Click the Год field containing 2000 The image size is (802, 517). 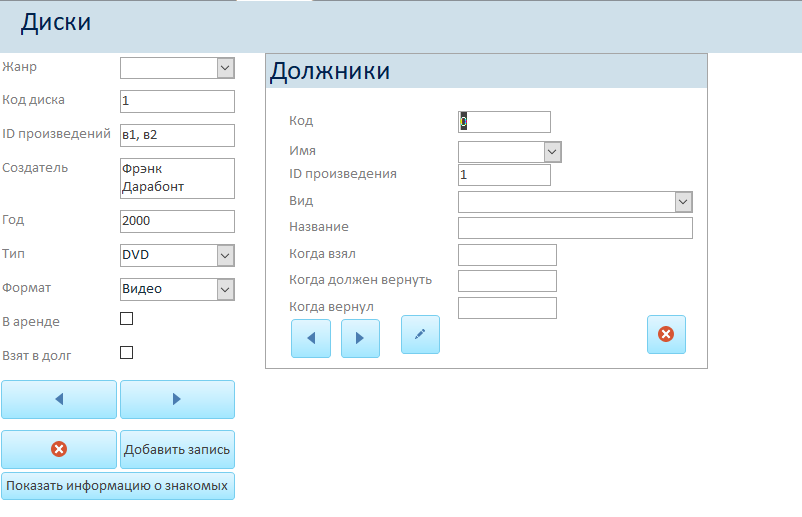[177, 221]
